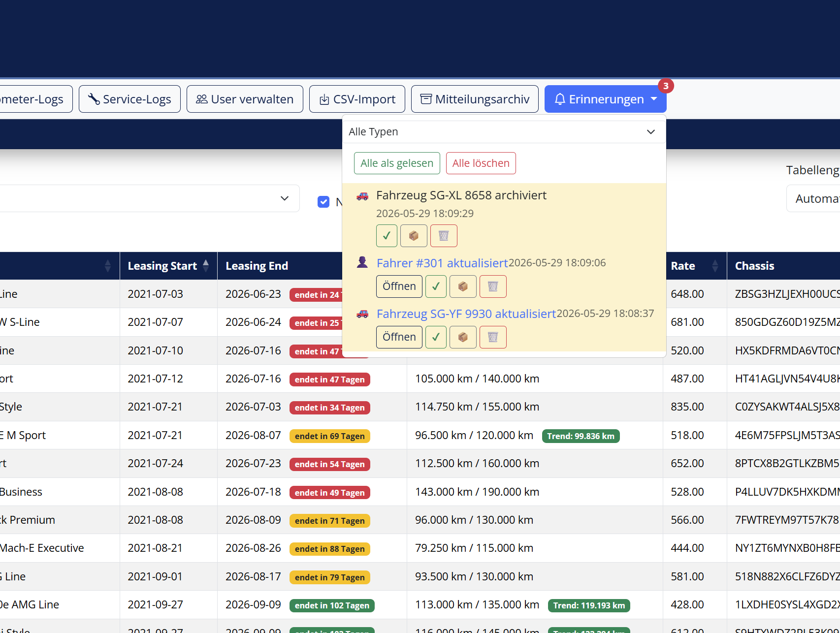Open CSV-Import
The height and width of the screenshot is (633, 840).
click(x=357, y=99)
